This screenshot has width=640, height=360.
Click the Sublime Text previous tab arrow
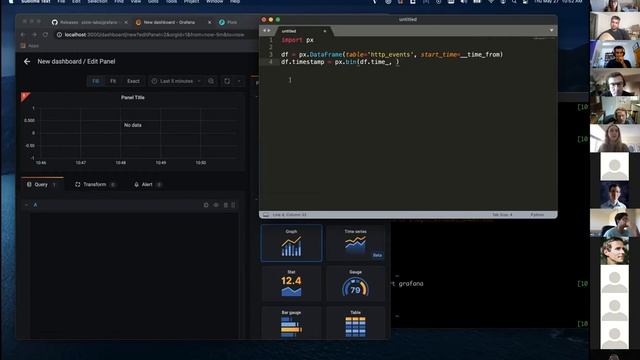pyautogui.click(x=264, y=31)
